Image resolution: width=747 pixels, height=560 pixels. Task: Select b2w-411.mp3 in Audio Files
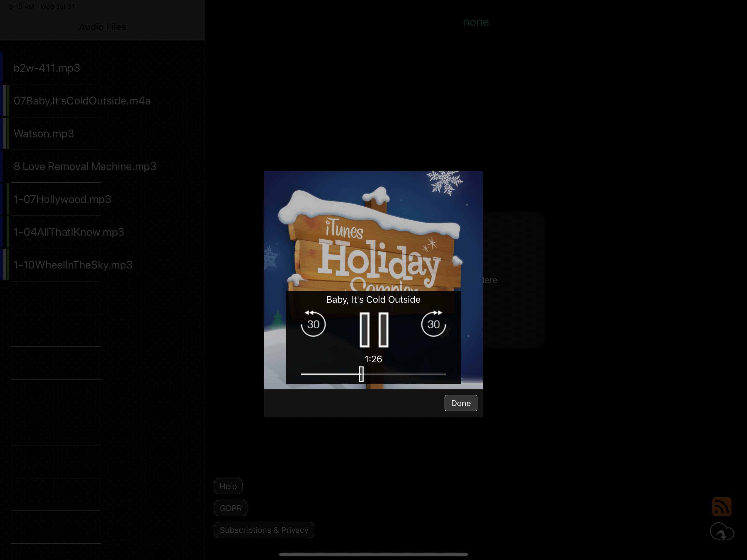point(103,68)
